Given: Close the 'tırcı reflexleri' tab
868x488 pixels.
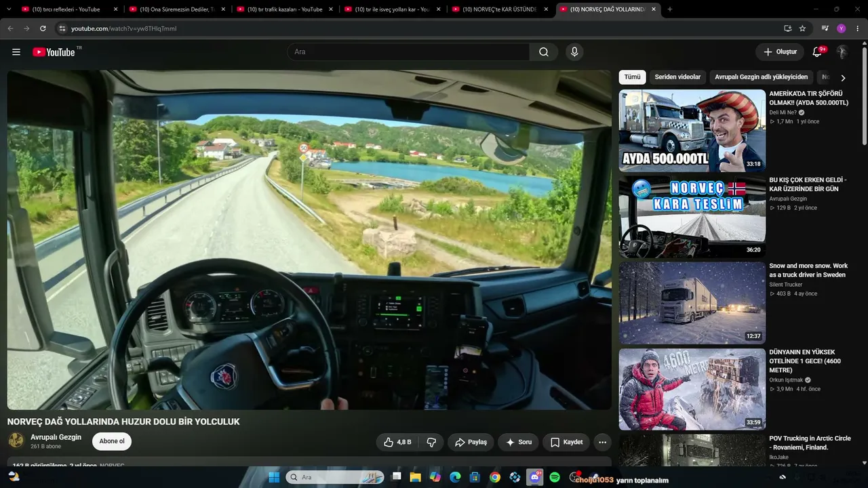Looking at the screenshot, I should click(115, 9).
